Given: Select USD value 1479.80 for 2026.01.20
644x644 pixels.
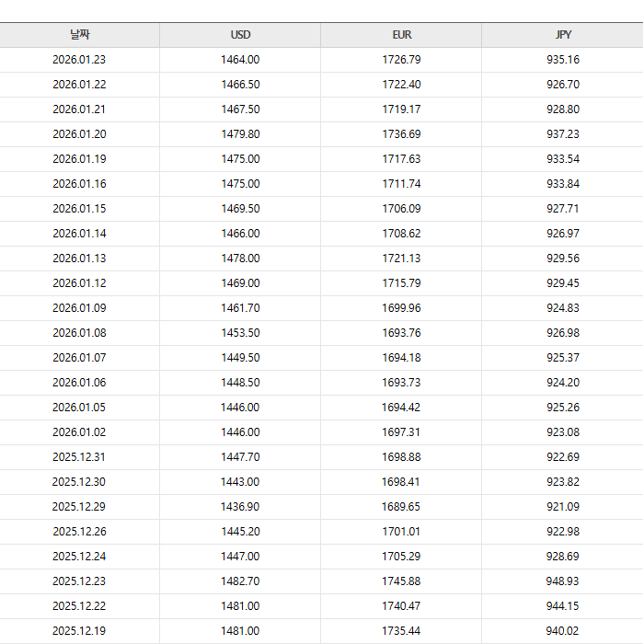Looking at the screenshot, I should tap(240, 134).
